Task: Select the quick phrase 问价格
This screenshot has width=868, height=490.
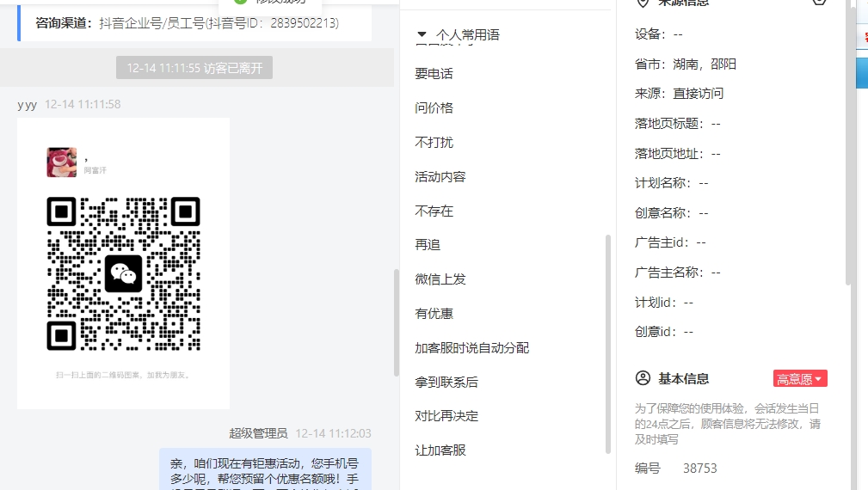Action: 434,107
